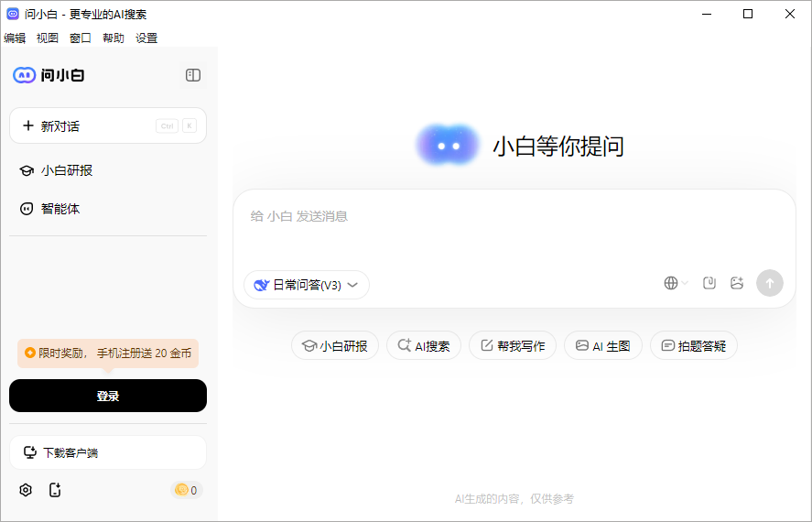Open 智能体 agents in sidebar
Screen dimensions: 812x522
coord(60,209)
